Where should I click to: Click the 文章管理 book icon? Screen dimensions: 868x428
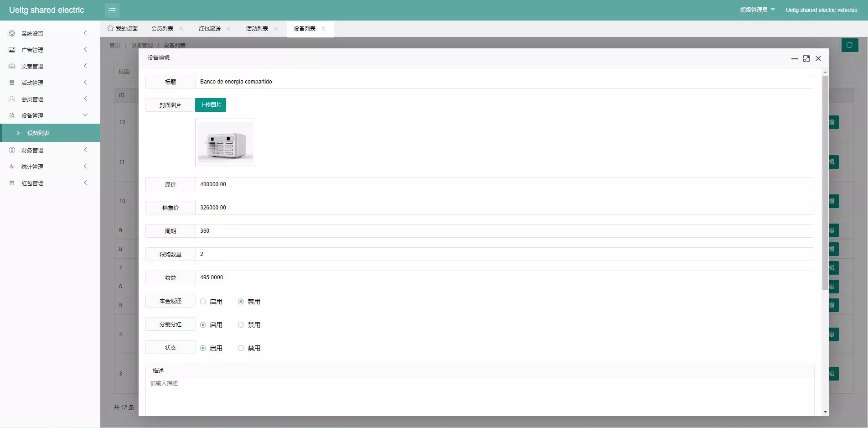(12, 66)
